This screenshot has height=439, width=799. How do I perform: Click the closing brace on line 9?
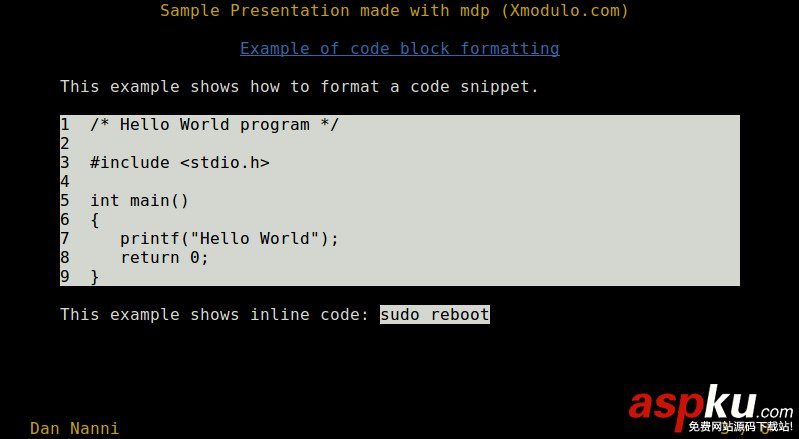95,277
